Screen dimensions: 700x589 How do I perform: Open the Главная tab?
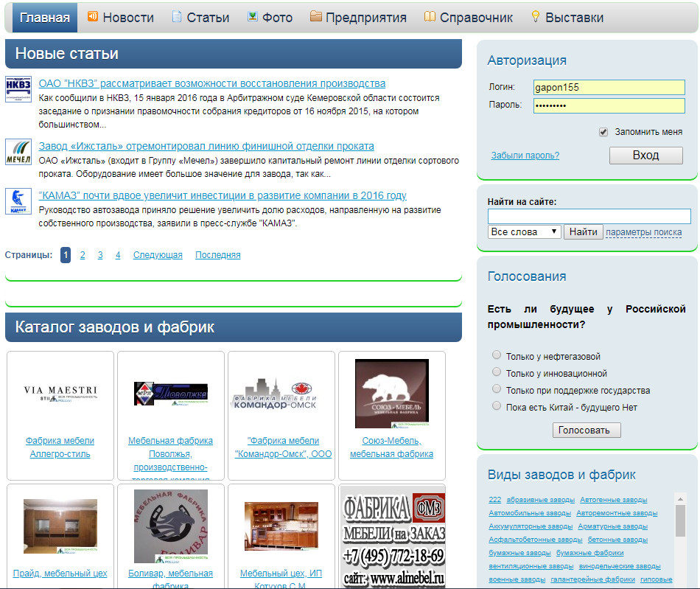45,18
